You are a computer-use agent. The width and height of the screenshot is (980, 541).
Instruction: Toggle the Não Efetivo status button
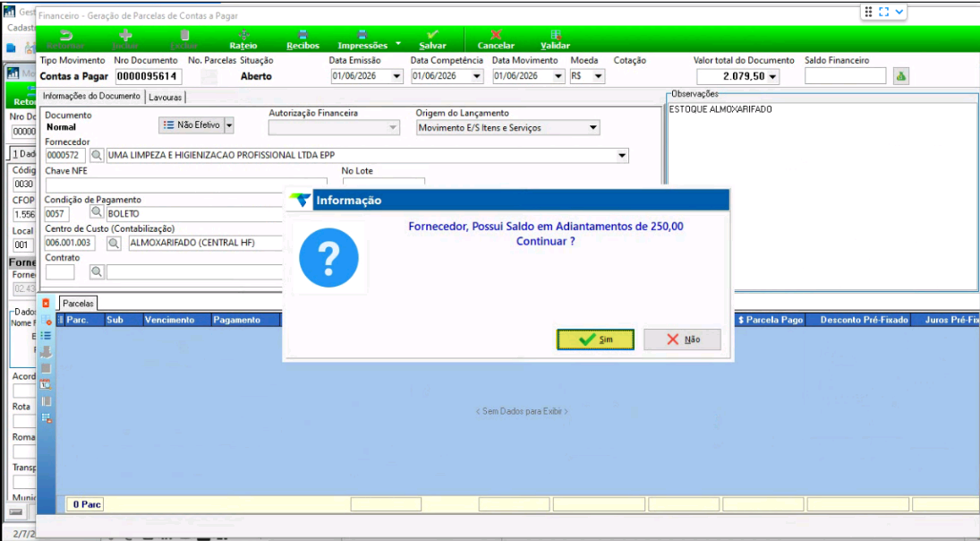192,125
